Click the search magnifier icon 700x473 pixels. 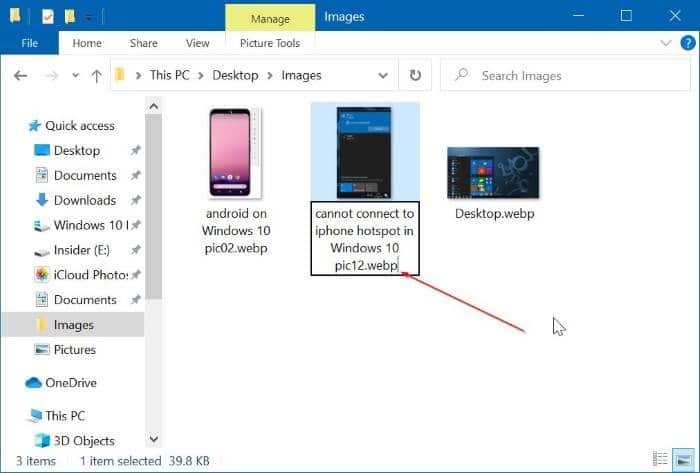[x=462, y=75]
